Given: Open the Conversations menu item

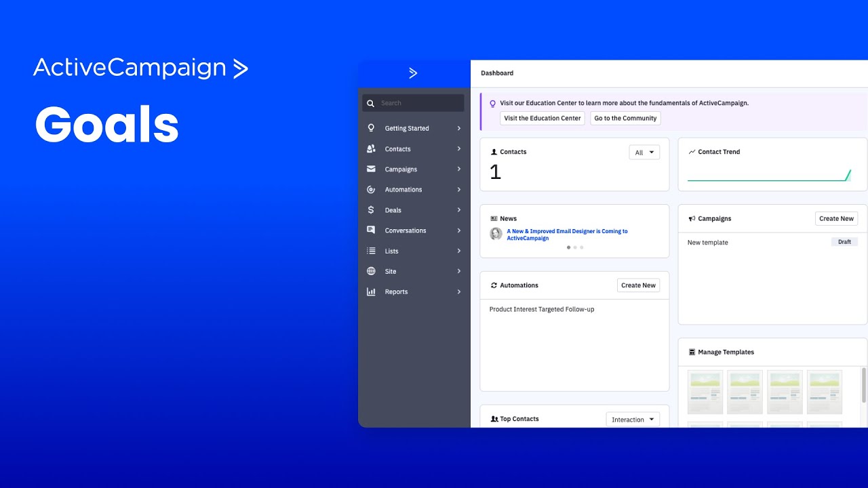Looking at the screenshot, I should [x=414, y=230].
